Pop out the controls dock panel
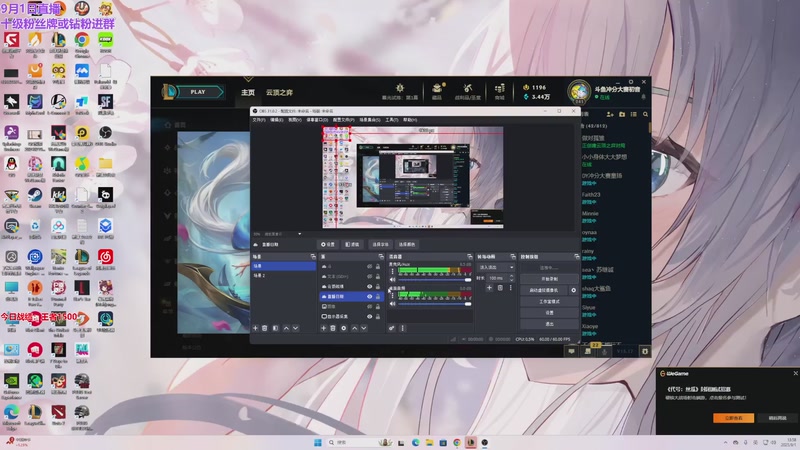 point(577,257)
